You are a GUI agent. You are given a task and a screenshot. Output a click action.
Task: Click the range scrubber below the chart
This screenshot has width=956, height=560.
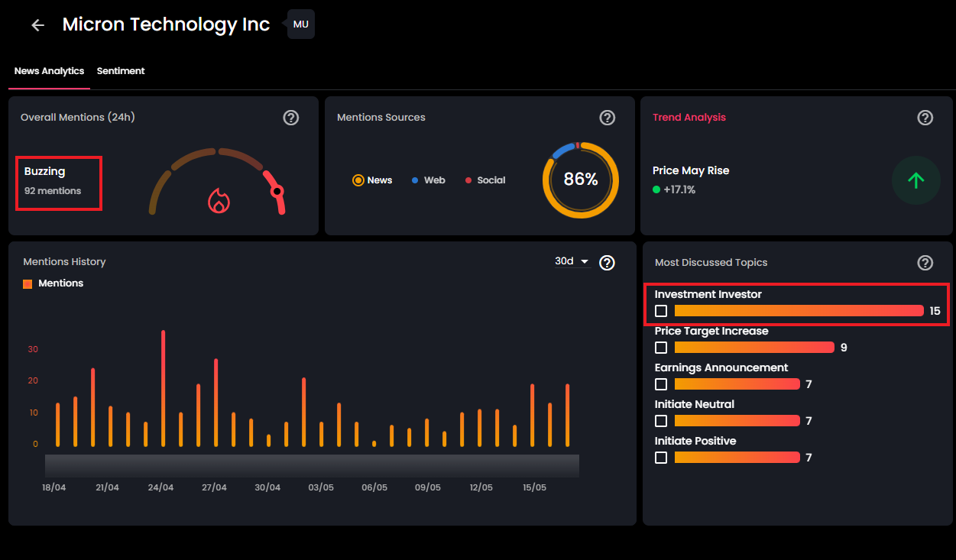pos(312,466)
